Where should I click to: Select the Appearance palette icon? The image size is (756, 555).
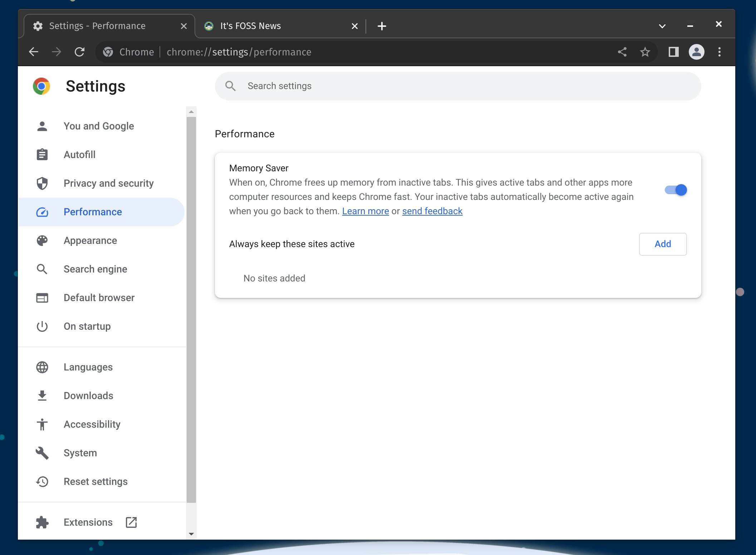coord(42,240)
